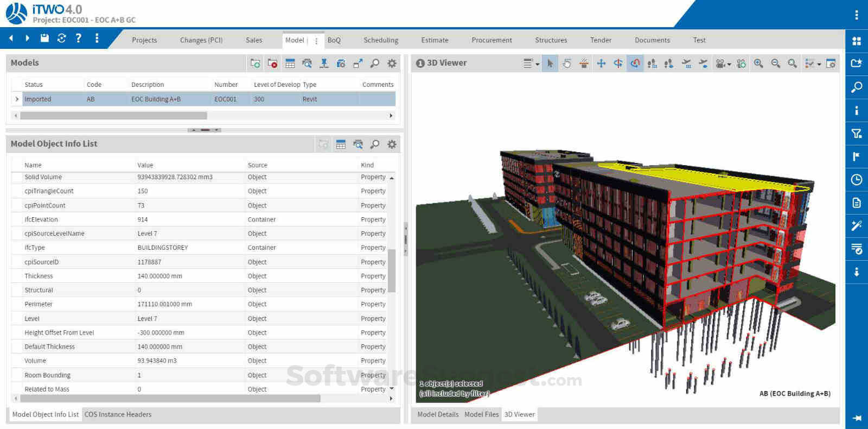Expand the Imported model row arrow
The height and width of the screenshot is (429, 868).
pos(17,99)
